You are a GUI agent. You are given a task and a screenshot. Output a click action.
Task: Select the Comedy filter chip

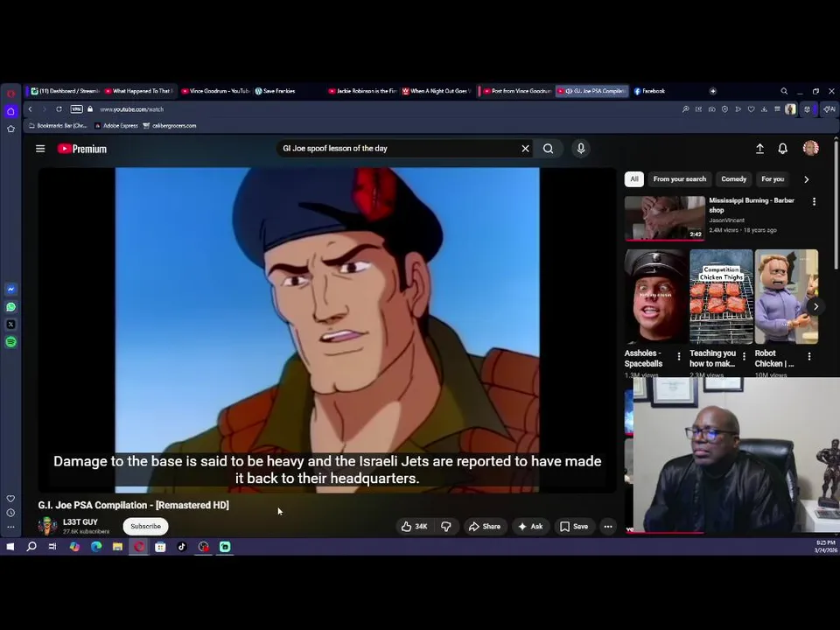click(x=733, y=178)
